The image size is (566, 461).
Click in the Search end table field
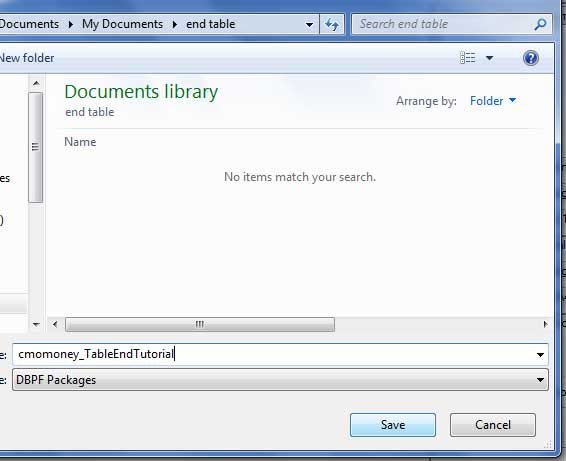(443, 25)
